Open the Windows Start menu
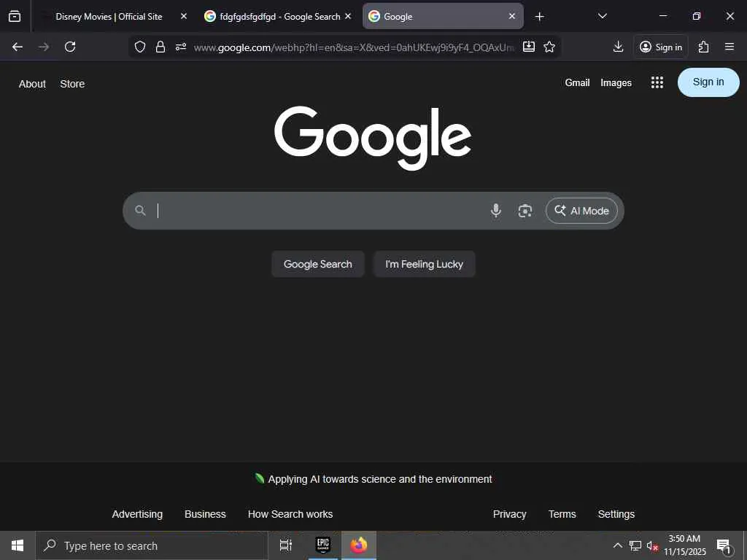747x560 pixels. [18, 545]
